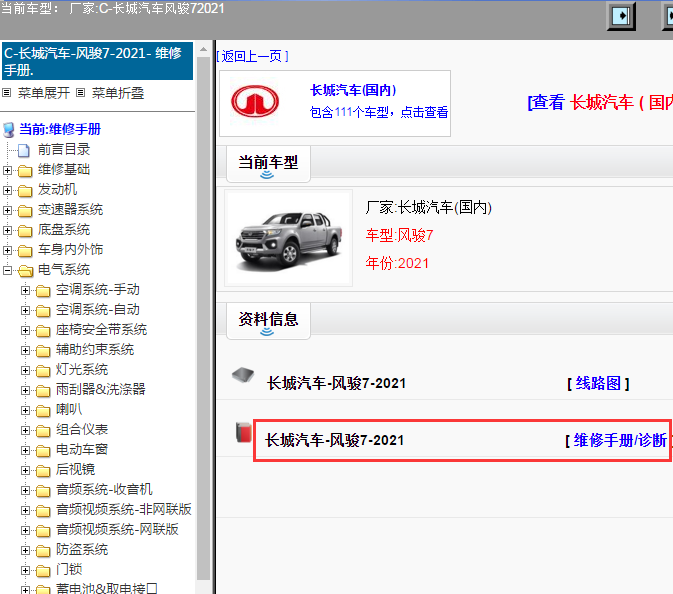Expand the 变速器系统 tree node
The height and width of the screenshot is (594, 673).
click(x=7, y=210)
